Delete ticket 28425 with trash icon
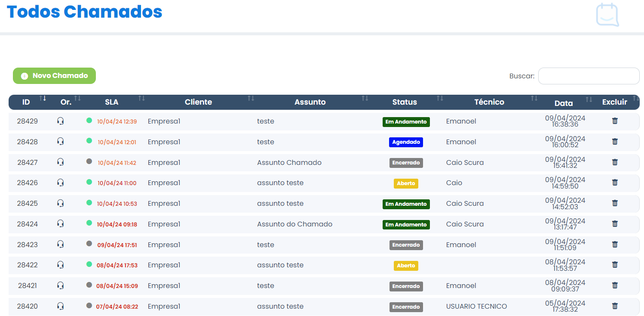 point(615,203)
